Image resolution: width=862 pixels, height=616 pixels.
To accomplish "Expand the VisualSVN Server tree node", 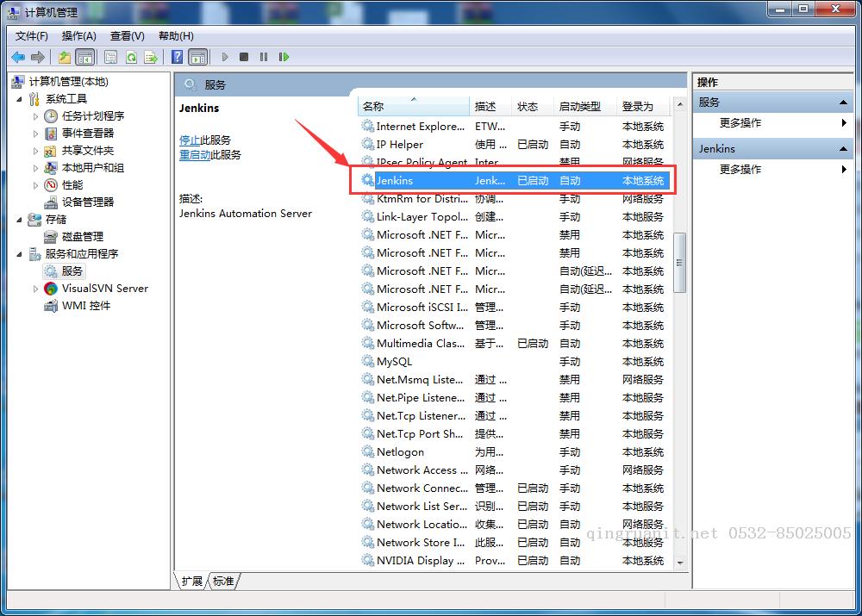I will [x=36, y=289].
